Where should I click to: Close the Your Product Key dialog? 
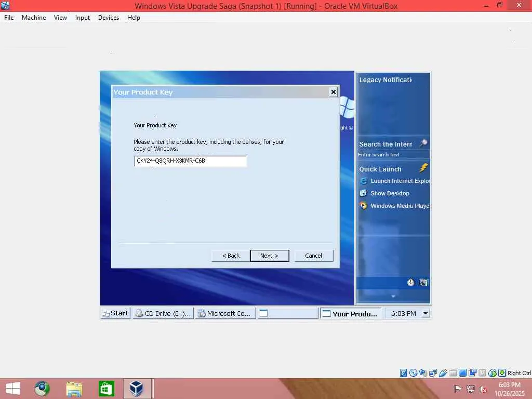[x=333, y=92]
